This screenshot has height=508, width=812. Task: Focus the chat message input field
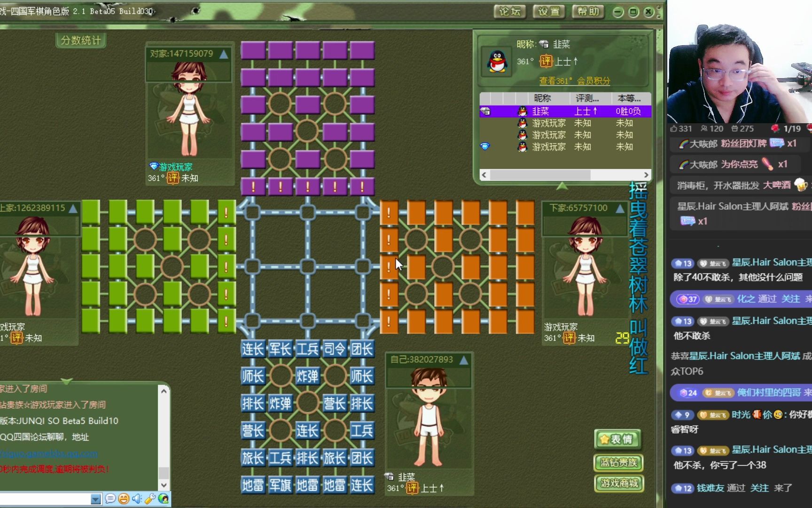45,499
